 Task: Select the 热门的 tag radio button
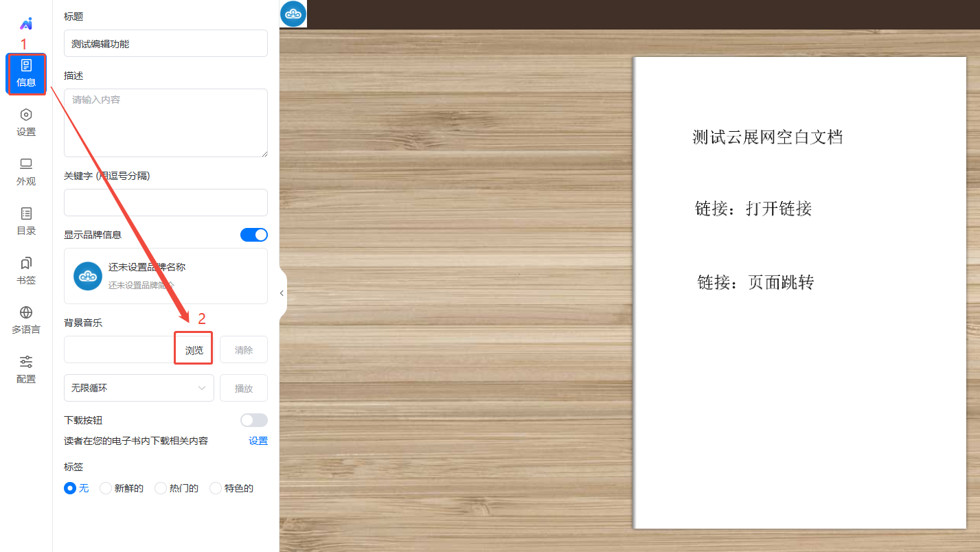point(161,488)
